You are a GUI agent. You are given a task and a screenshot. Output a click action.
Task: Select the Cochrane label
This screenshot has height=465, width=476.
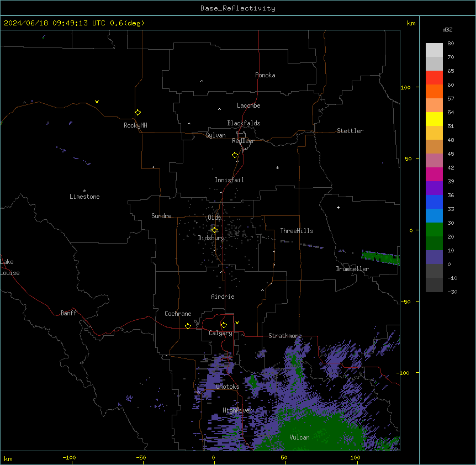[178, 314]
